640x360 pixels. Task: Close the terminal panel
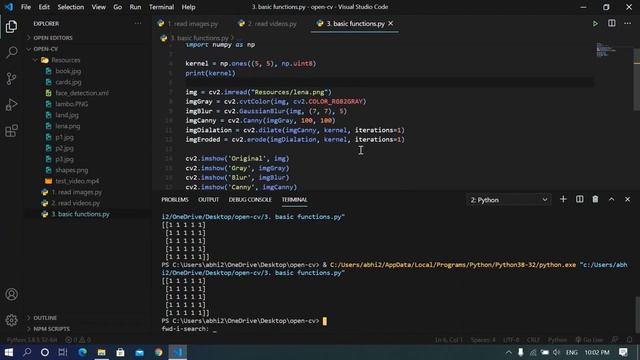627,199
